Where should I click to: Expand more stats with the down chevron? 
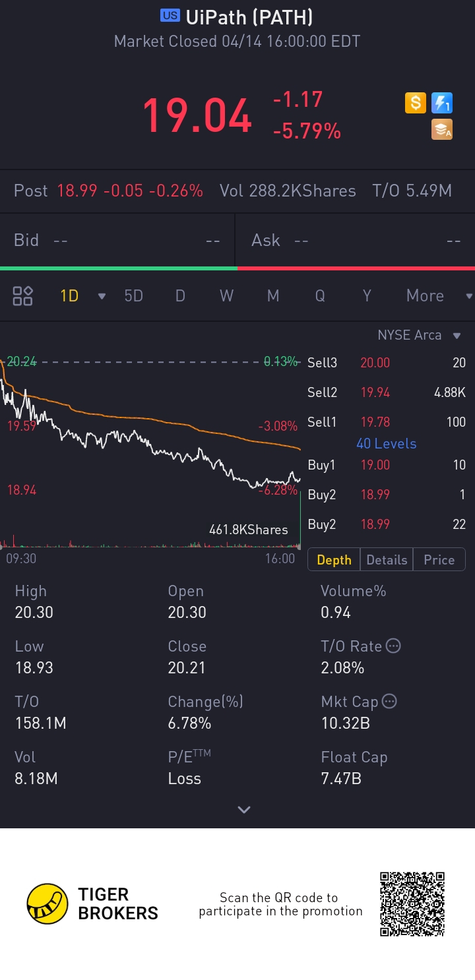coord(244,810)
